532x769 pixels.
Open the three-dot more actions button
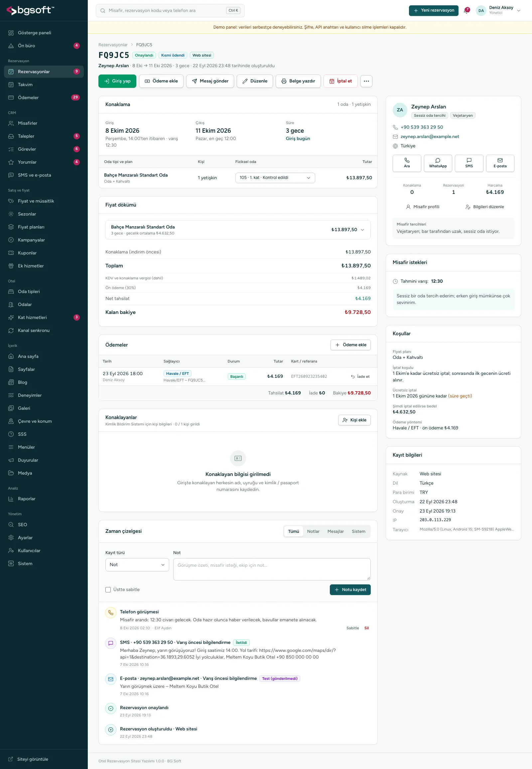366,81
